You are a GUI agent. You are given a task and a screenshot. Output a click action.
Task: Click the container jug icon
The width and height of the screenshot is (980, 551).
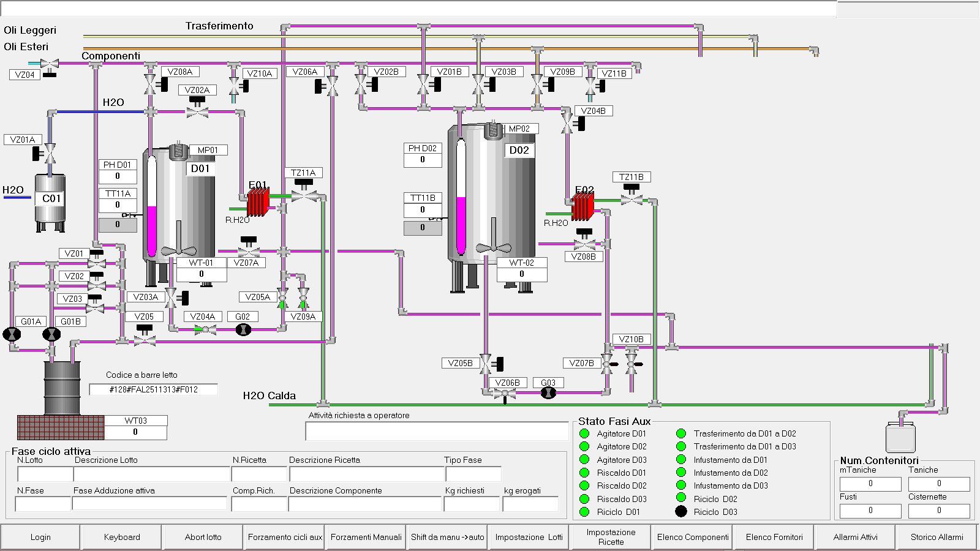pyautogui.click(x=900, y=436)
